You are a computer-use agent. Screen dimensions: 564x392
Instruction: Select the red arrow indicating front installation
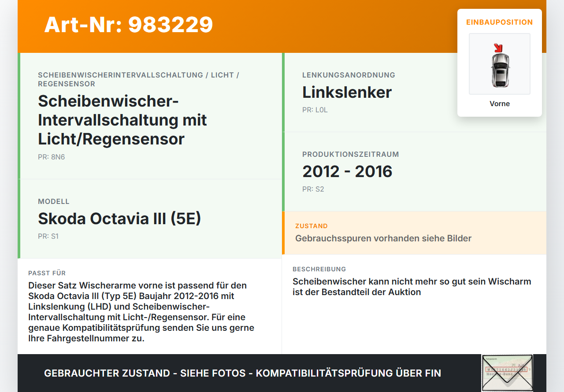click(498, 46)
